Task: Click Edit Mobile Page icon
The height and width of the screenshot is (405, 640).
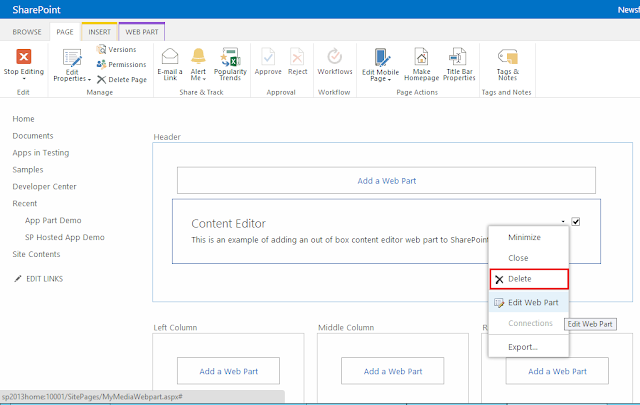Action: click(382, 57)
